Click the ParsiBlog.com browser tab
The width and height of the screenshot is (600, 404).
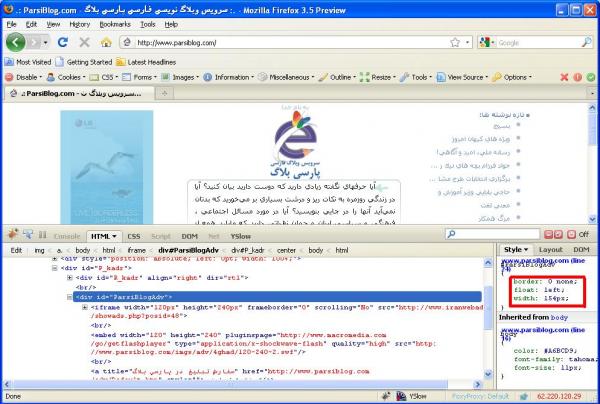click(x=80, y=93)
